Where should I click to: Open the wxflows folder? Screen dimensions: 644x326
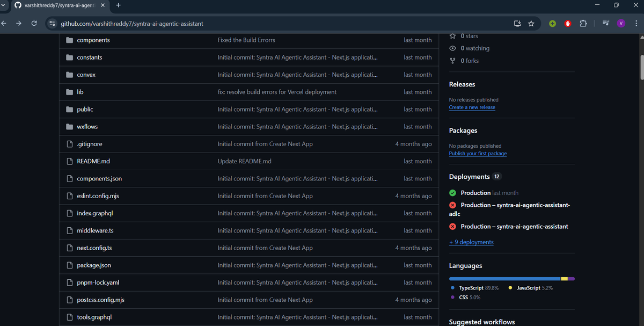coord(87,127)
